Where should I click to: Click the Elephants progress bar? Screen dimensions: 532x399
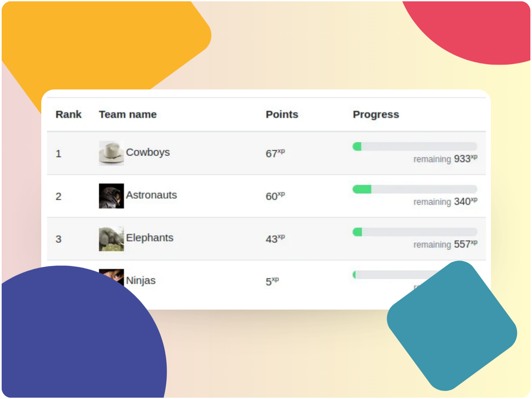[415, 232]
